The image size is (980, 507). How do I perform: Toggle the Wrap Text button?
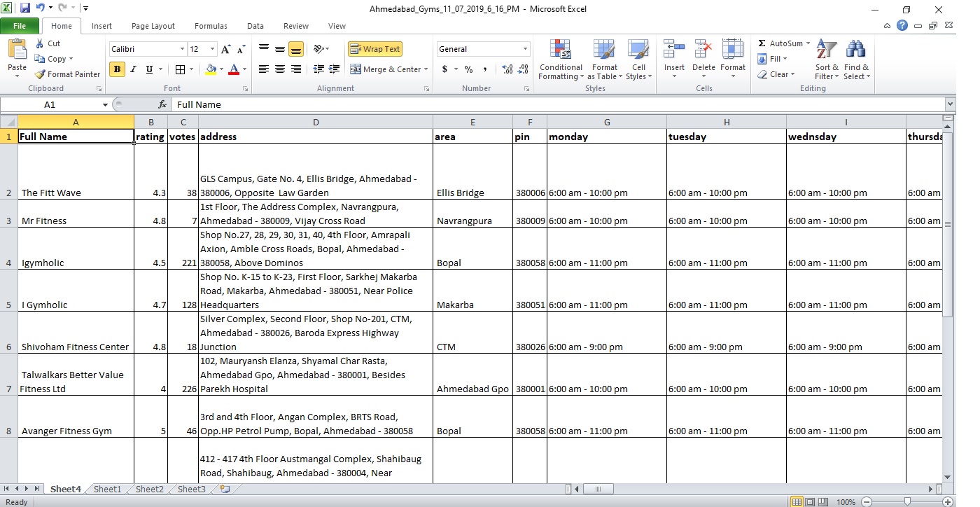[x=375, y=49]
